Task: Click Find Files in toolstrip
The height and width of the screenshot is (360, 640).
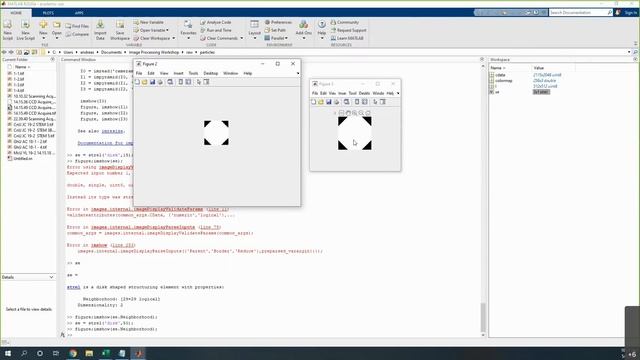Action: (77, 26)
